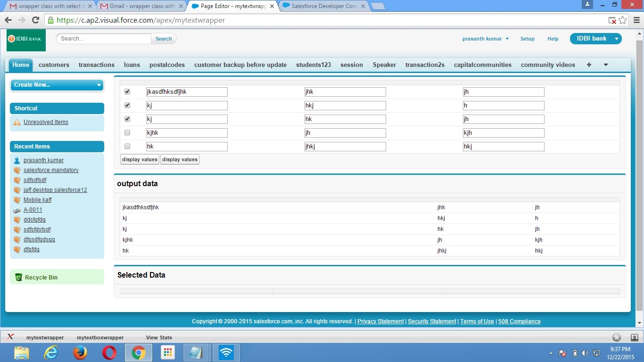The image size is (644, 362).
Task: Click the plus icon for all tabs
Action: [x=589, y=65]
